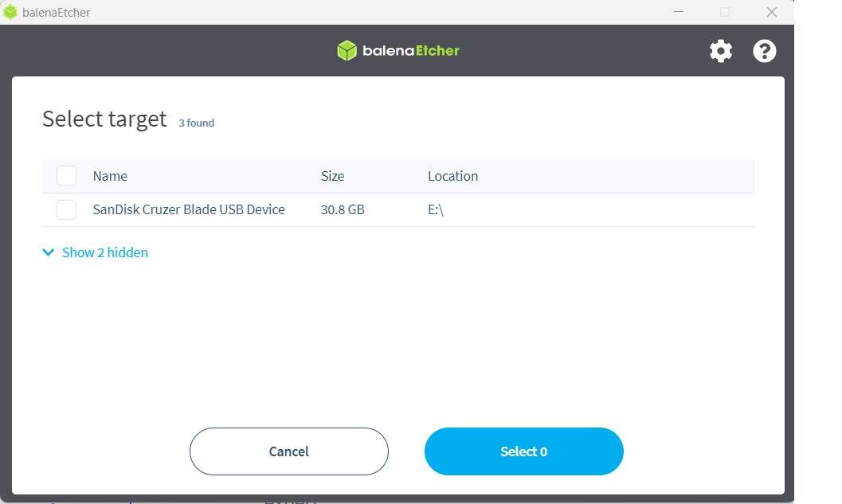Viewport: 842px width, 504px height.
Task: Click the "Show 2 hidden" text
Action: point(105,252)
